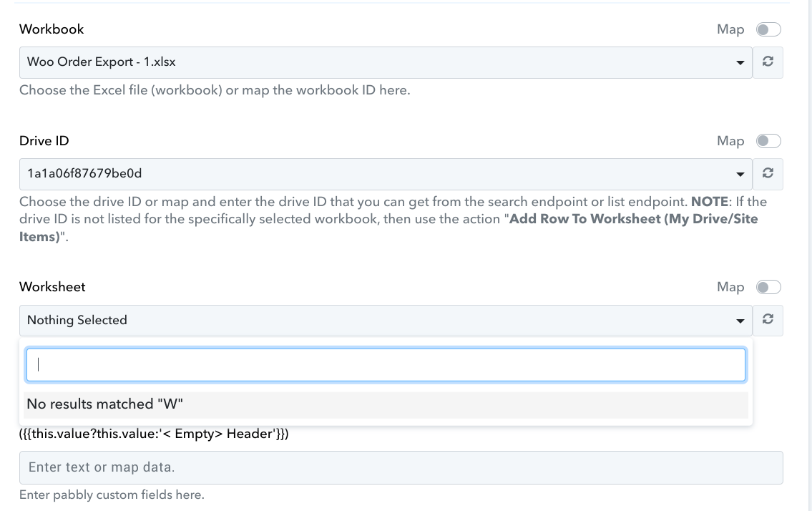Select the No results matched "W" entry
812x511 pixels.
coord(386,404)
